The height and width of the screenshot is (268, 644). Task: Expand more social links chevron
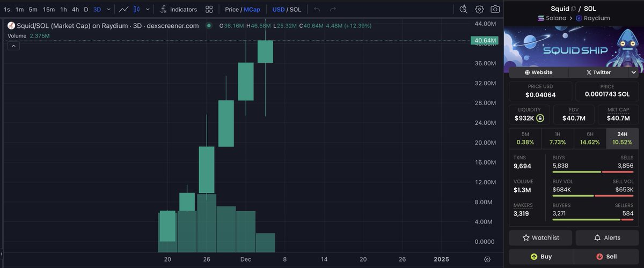click(x=634, y=72)
